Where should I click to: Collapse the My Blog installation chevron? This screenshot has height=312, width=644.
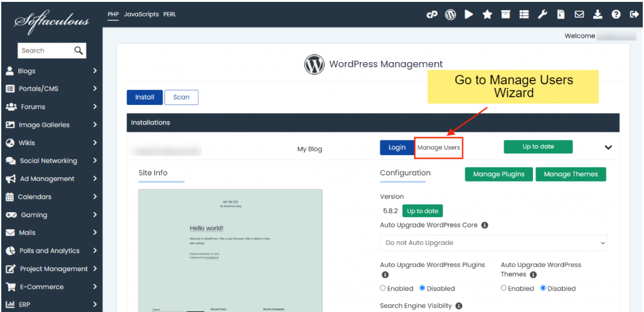pos(609,147)
